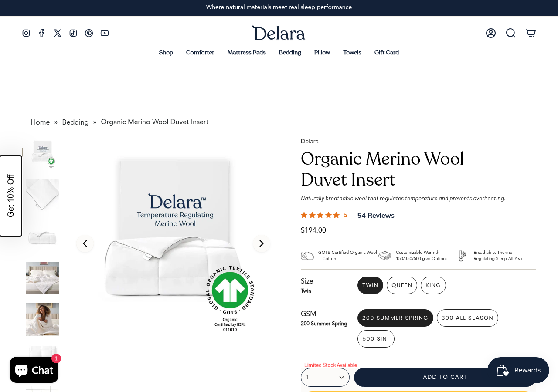Open the account login icon
Screen dimensions: 558x392
click(491, 33)
